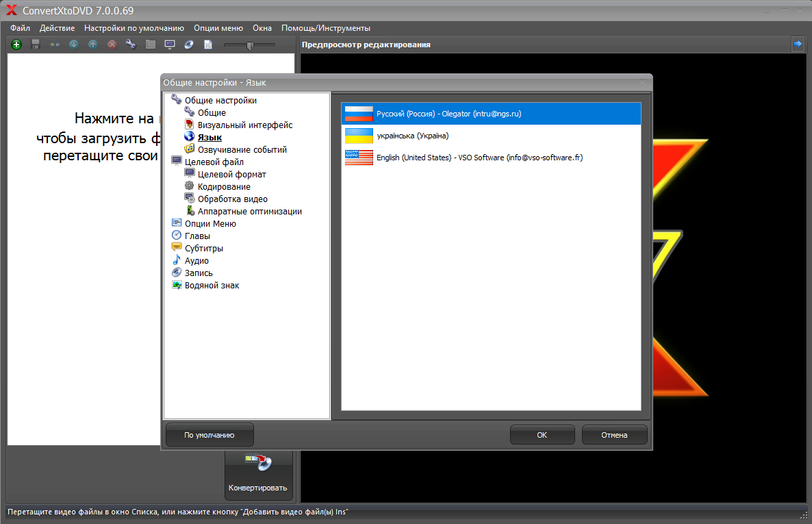Click the merge titles toolbar icon
Image resolution: width=812 pixels, height=524 pixels.
(55, 45)
